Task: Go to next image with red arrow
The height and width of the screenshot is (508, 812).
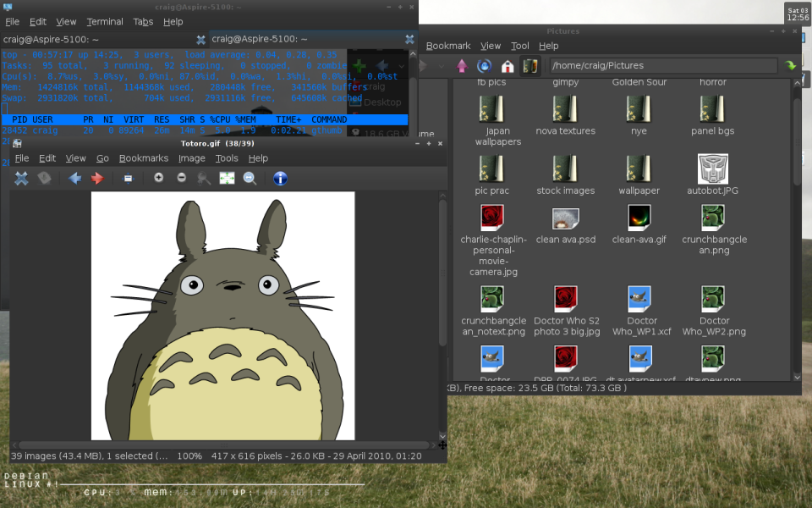Action: [96, 179]
